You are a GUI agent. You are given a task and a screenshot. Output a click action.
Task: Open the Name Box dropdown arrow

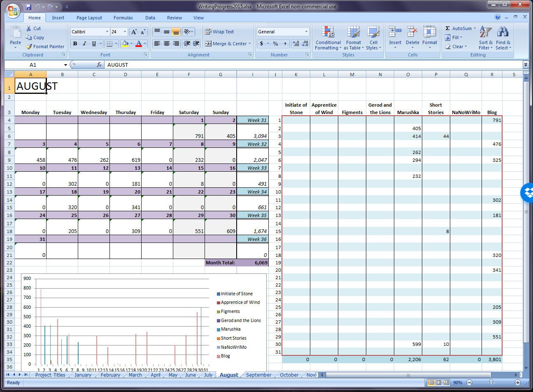(x=65, y=65)
